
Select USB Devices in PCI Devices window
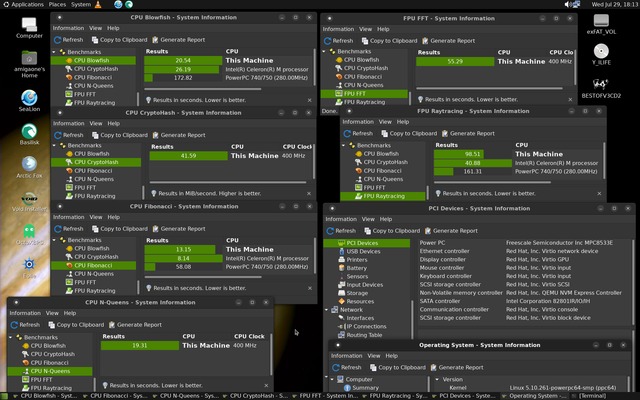tap(363, 251)
